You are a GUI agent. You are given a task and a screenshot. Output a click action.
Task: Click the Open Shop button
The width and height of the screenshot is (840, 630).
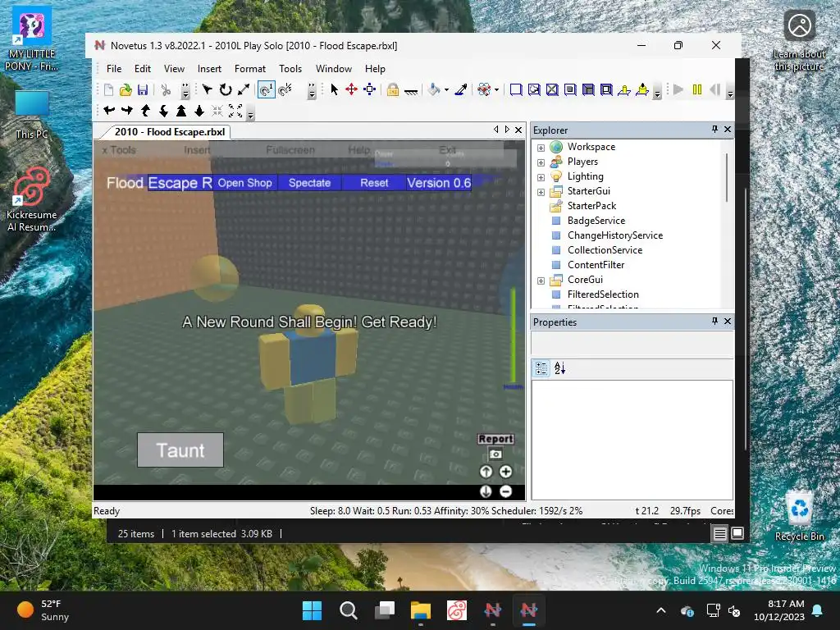(x=244, y=183)
